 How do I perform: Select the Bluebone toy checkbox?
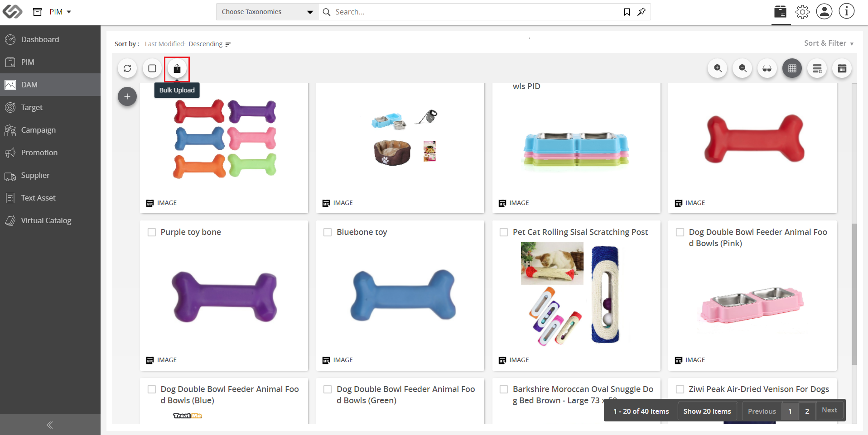tap(328, 232)
